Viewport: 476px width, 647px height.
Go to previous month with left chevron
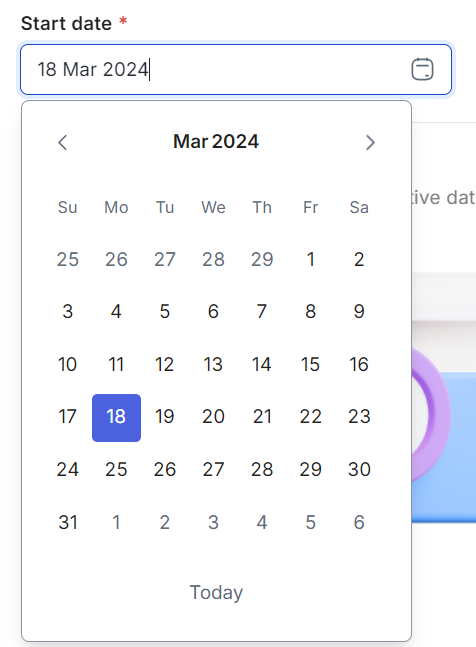click(x=63, y=143)
